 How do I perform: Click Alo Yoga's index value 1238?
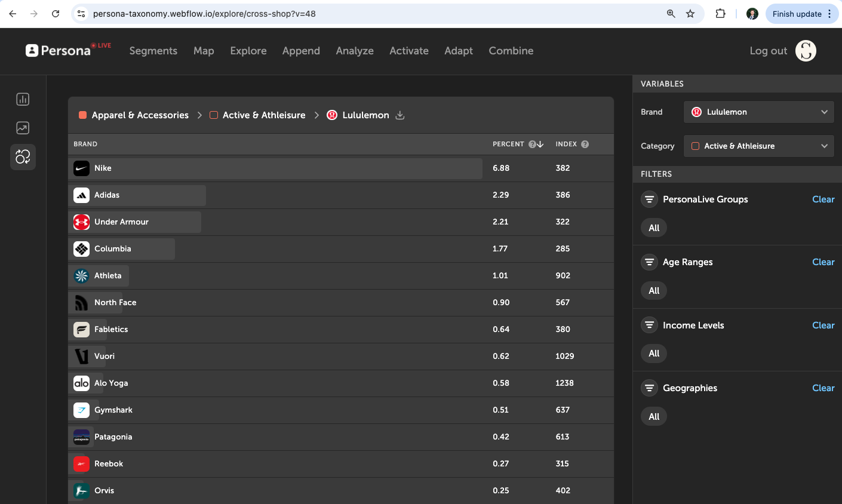click(x=564, y=383)
